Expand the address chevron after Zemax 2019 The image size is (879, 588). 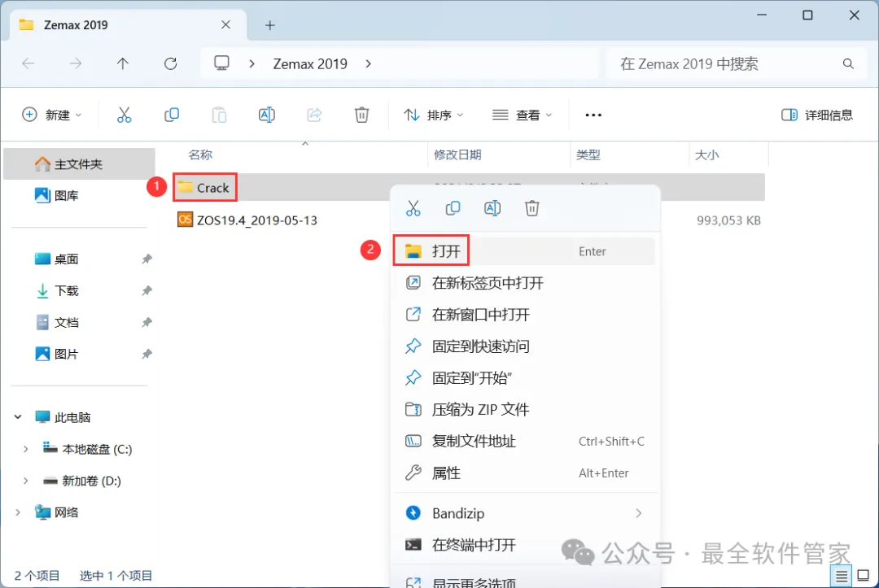[x=369, y=63]
